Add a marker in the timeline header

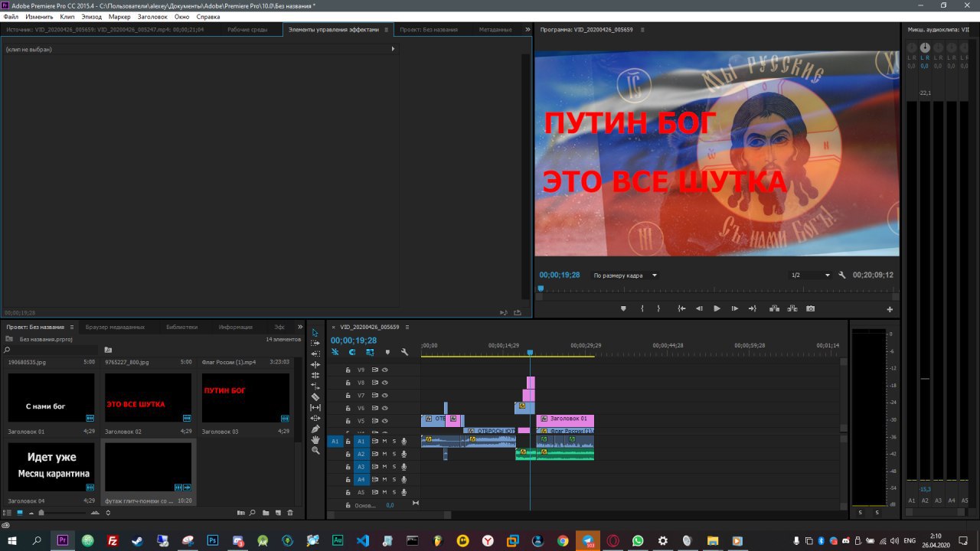[387, 353]
